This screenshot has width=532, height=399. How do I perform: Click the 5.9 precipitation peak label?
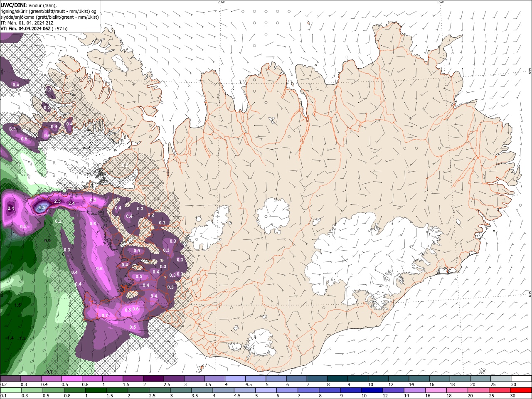pyautogui.click(x=42, y=207)
